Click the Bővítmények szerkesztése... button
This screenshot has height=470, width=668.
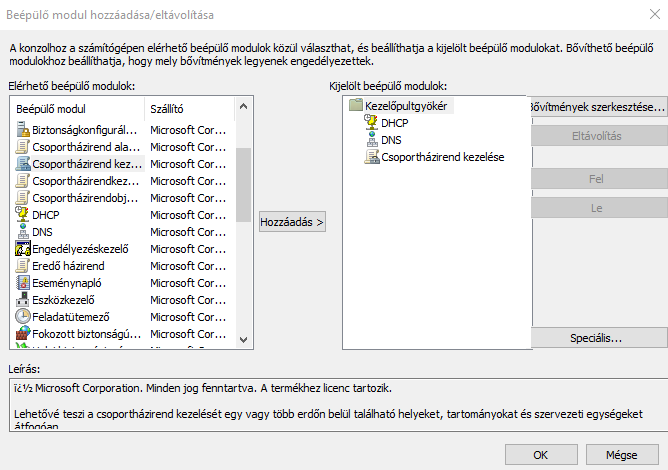click(596, 107)
